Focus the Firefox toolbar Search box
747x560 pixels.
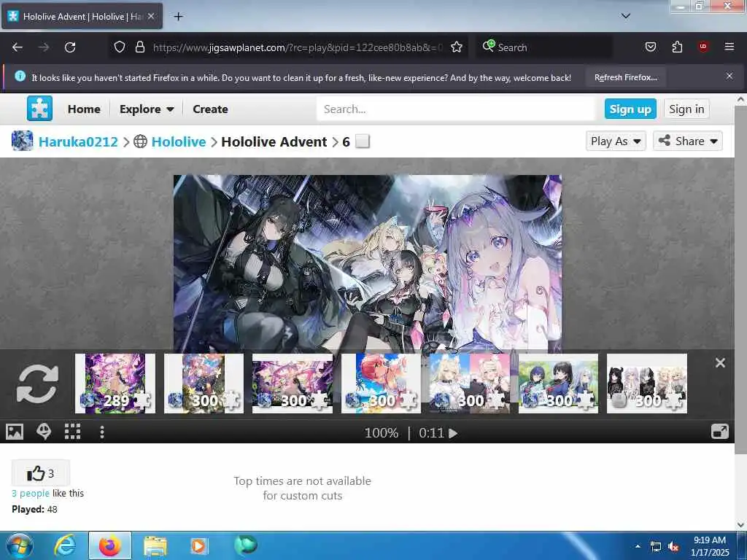[x=544, y=47]
